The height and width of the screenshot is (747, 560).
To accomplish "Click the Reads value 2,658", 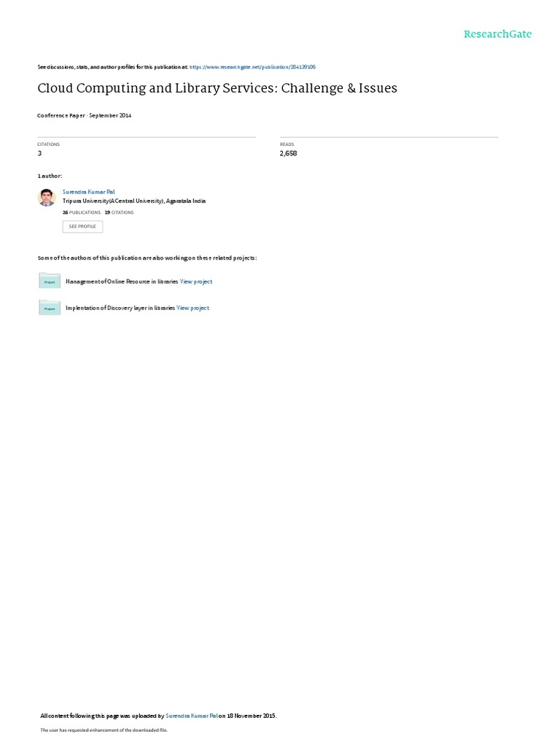I will (x=288, y=153).
